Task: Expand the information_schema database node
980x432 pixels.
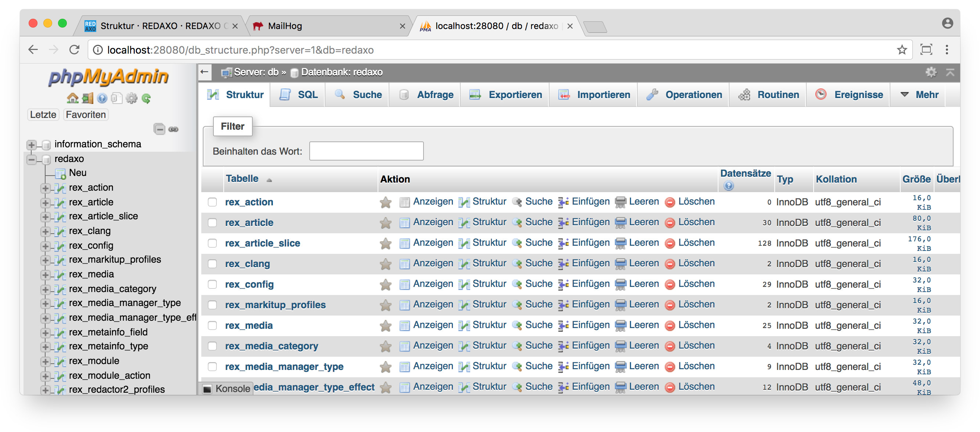Action: (x=32, y=145)
